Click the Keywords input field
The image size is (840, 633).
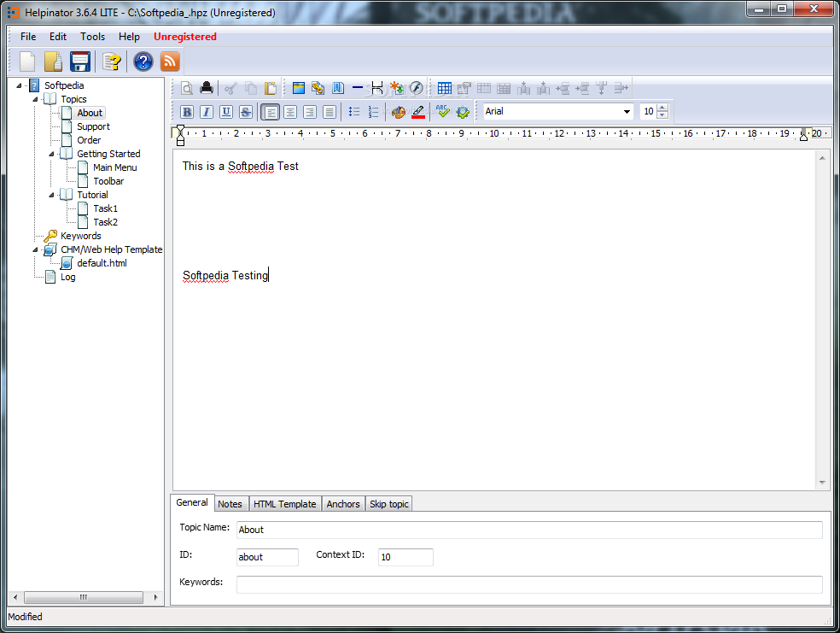tap(529, 584)
